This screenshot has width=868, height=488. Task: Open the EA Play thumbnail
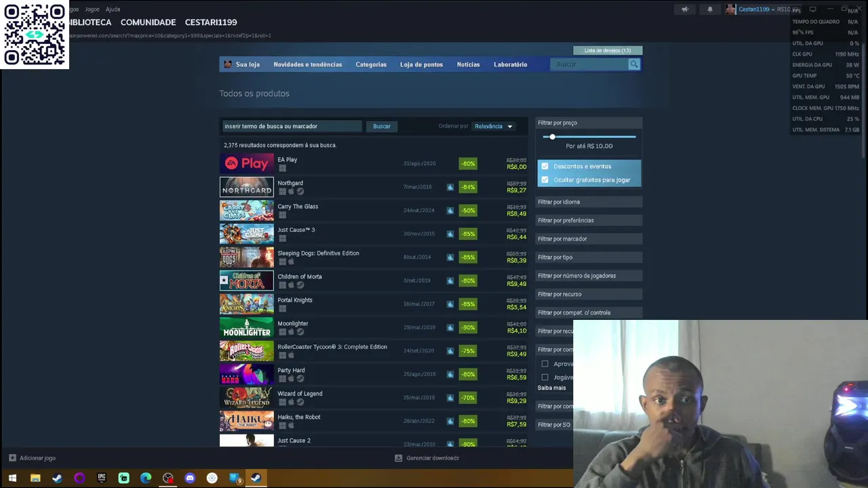point(247,163)
